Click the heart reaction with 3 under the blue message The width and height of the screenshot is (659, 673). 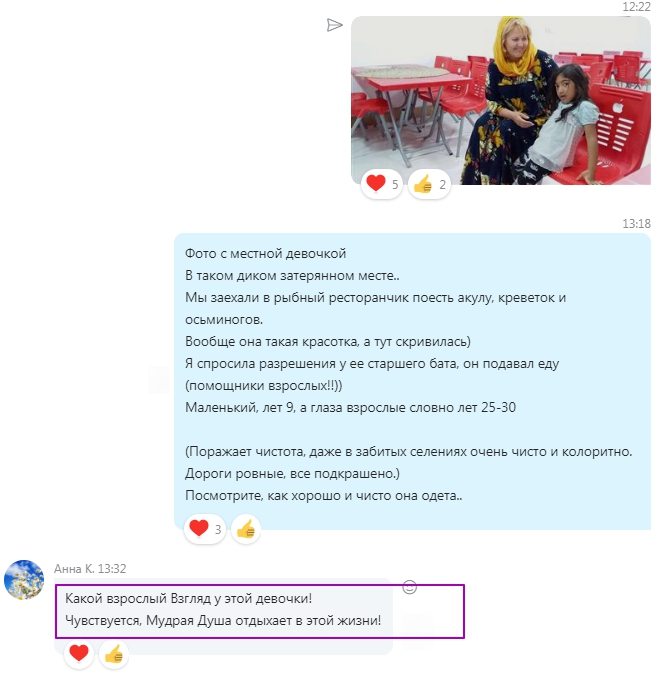pos(205,529)
